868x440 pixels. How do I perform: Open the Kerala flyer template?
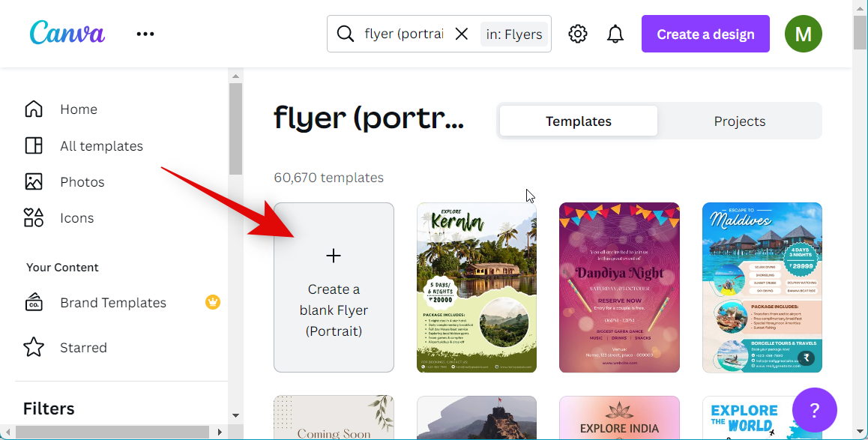[477, 287]
